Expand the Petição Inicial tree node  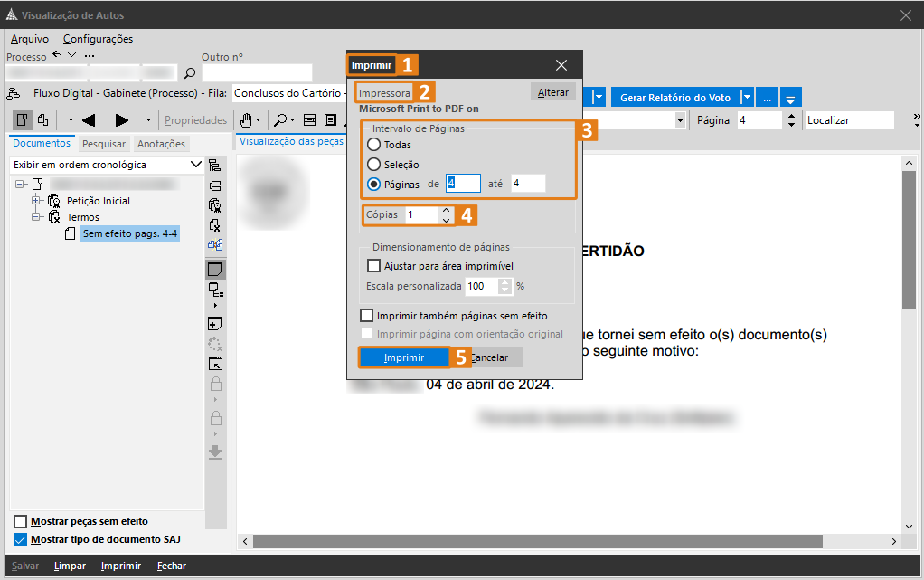coord(36,201)
